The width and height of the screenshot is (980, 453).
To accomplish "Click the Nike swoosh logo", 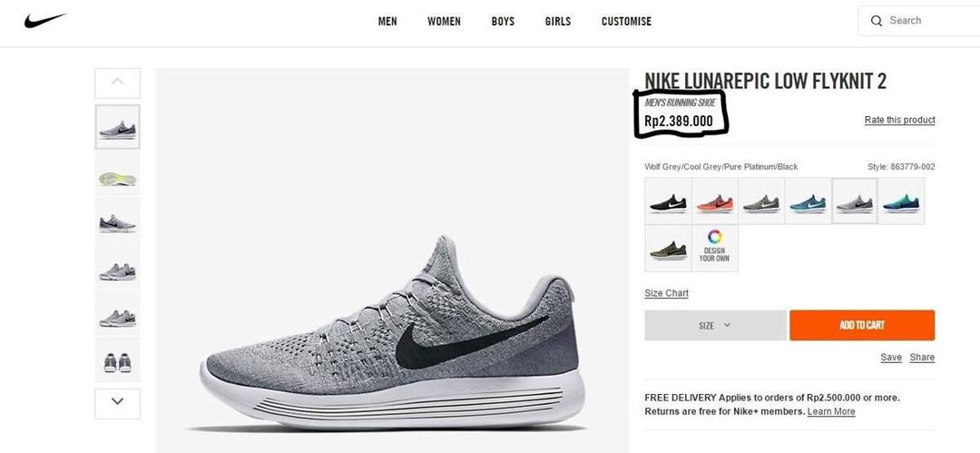I will click(x=45, y=20).
